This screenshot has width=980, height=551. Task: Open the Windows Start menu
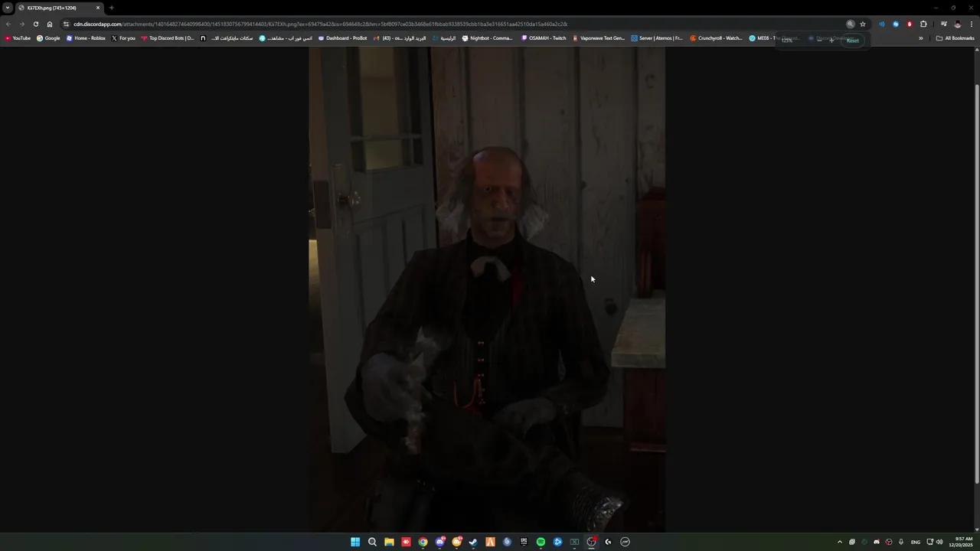coord(355,542)
